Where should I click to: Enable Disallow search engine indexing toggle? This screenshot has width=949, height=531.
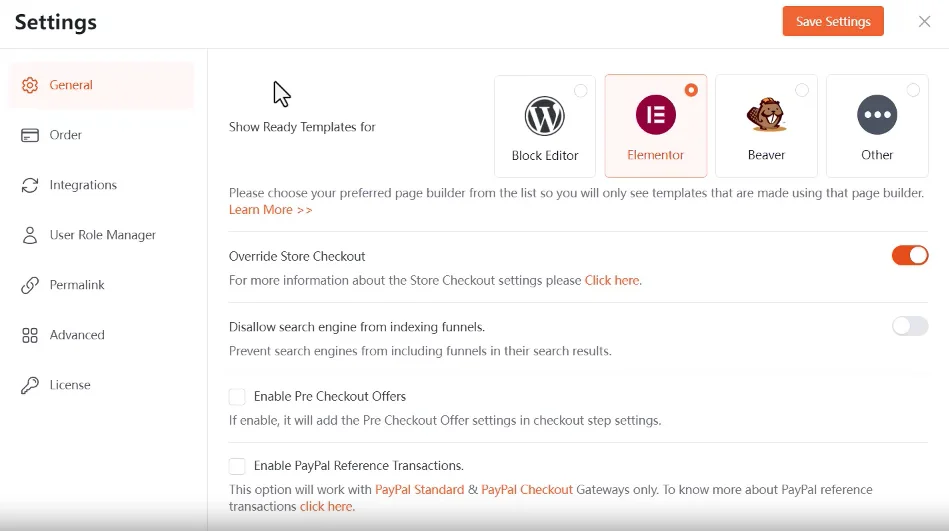point(910,326)
